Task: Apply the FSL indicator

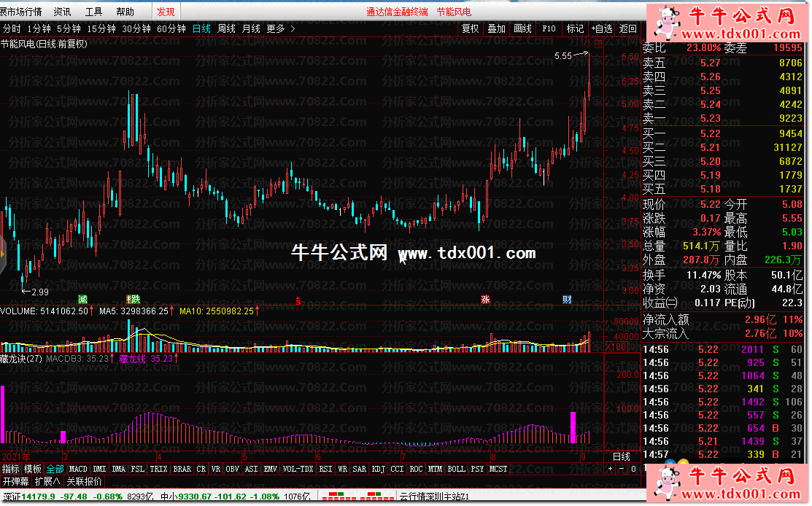Action: (138, 470)
